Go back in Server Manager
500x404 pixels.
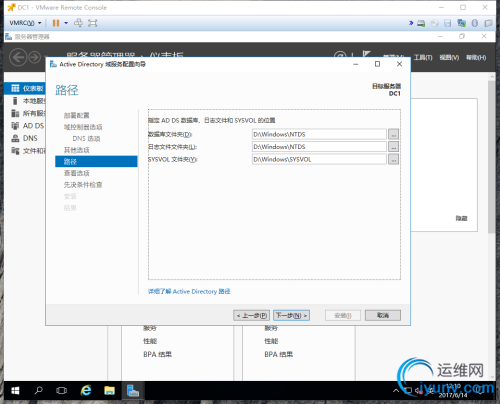click(18, 57)
